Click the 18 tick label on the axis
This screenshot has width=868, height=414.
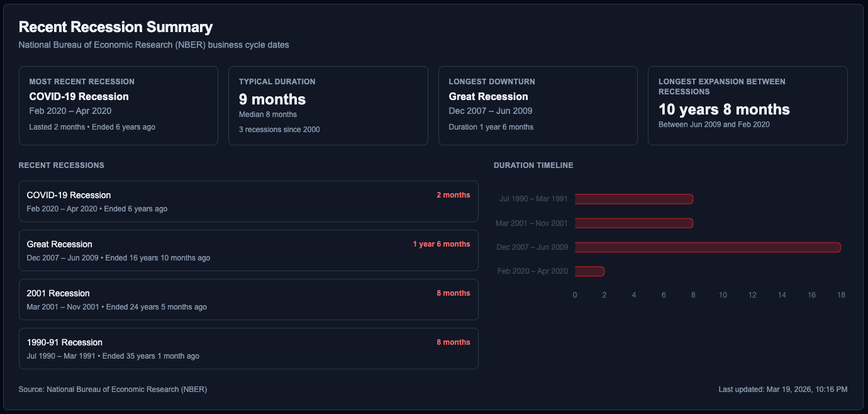pos(840,295)
